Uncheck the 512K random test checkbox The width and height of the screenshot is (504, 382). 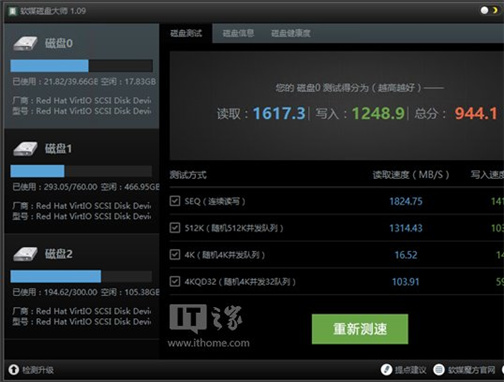175,228
